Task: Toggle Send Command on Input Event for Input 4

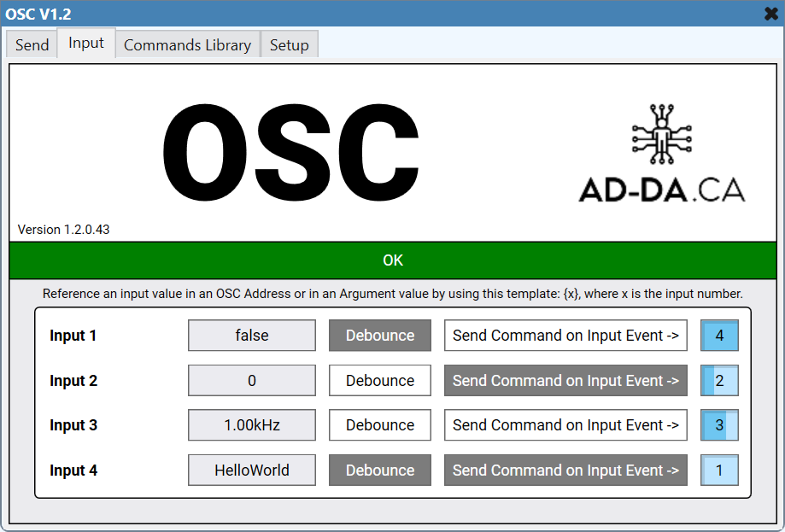Action: pos(565,471)
